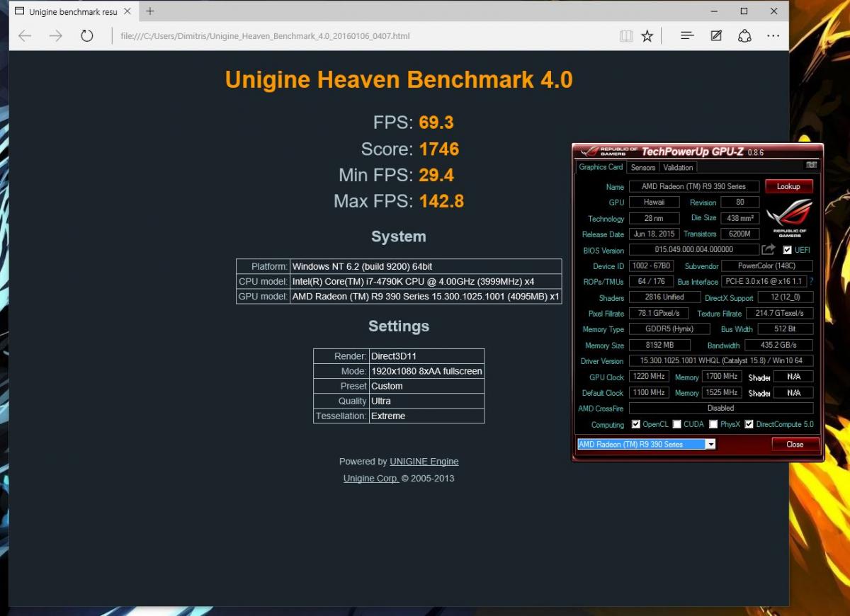Toggle the UEFI checkbox
850x616 pixels.
click(788, 250)
